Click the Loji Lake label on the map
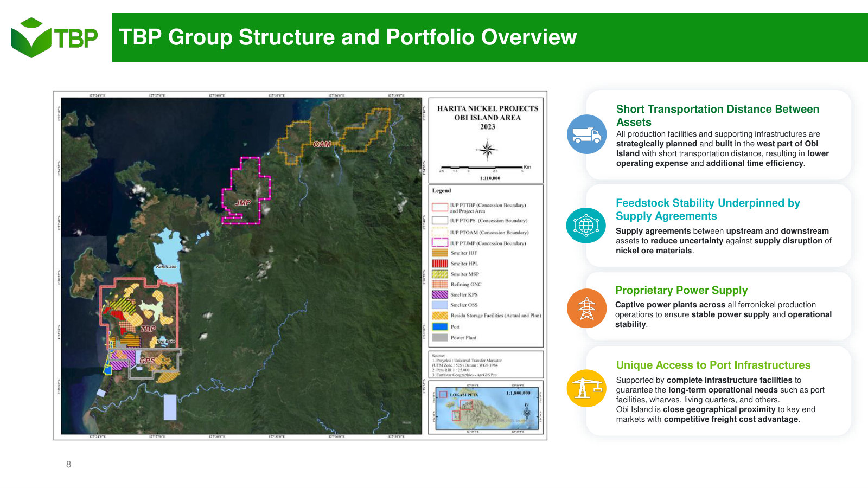This screenshot has width=868, height=488. tap(166, 341)
